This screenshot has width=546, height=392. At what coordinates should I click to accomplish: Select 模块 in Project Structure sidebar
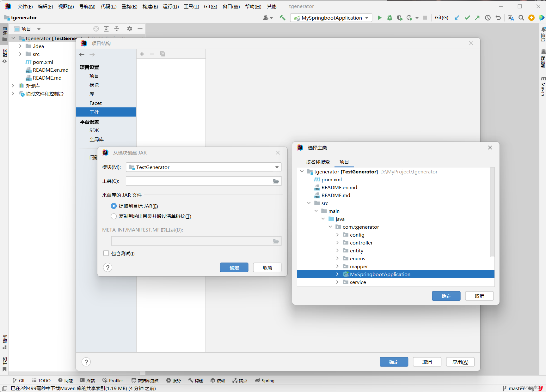(94, 85)
